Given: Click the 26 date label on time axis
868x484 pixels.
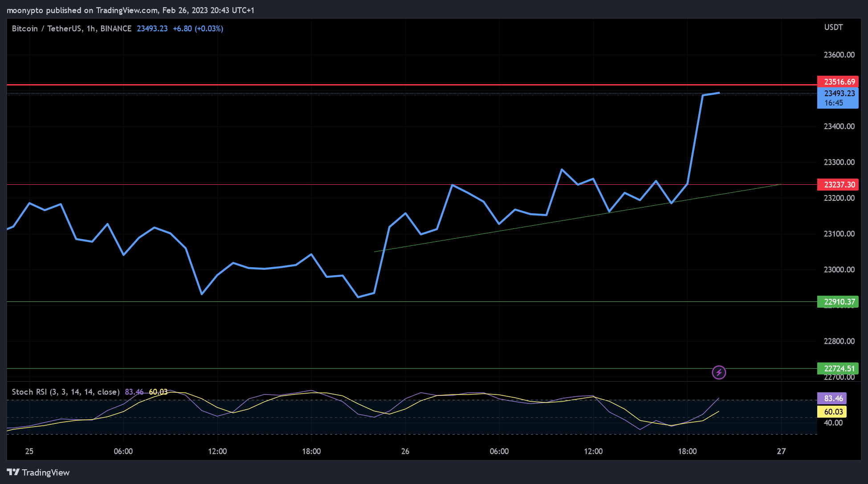Looking at the screenshot, I should [405, 451].
